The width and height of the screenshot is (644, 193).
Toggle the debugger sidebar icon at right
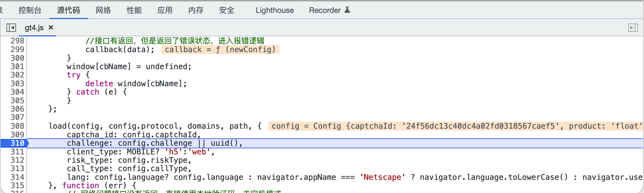click(x=633, y=28)
